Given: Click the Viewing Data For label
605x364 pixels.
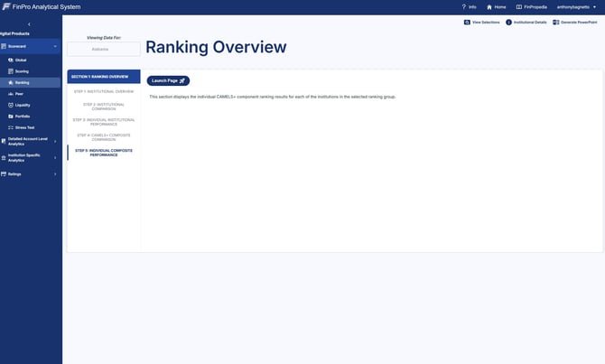Looking at the screenshot, I should (x=104, y=38).
